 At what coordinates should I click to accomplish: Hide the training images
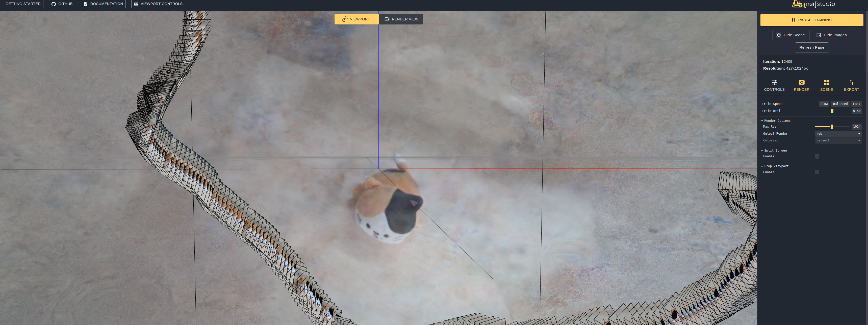click(x=832, y=35)
